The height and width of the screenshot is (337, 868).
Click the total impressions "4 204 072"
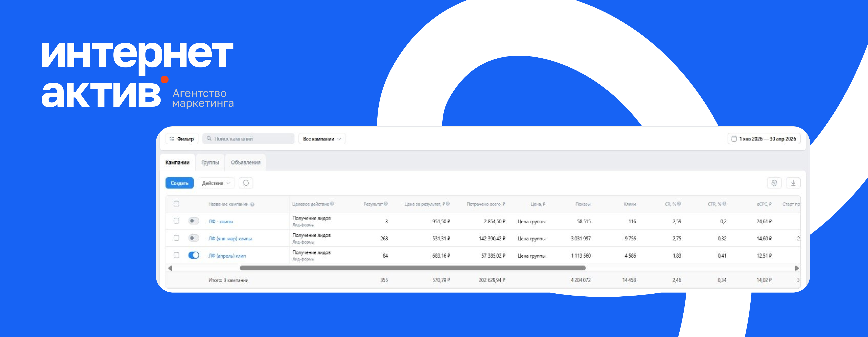tap(581, 280)
